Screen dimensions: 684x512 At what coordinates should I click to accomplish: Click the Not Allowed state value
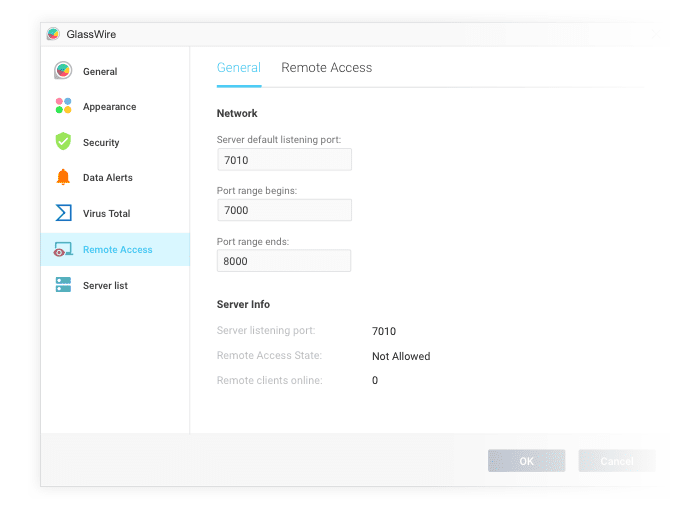coord(401,356)
